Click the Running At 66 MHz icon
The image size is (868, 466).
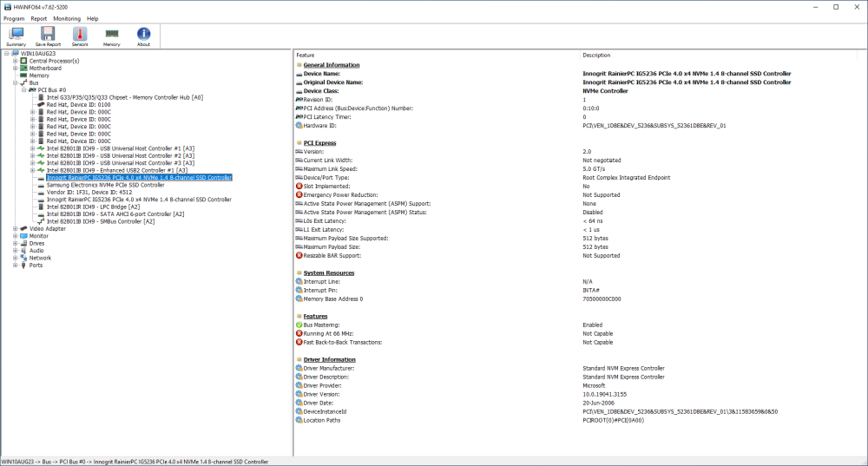coord(299,334)
